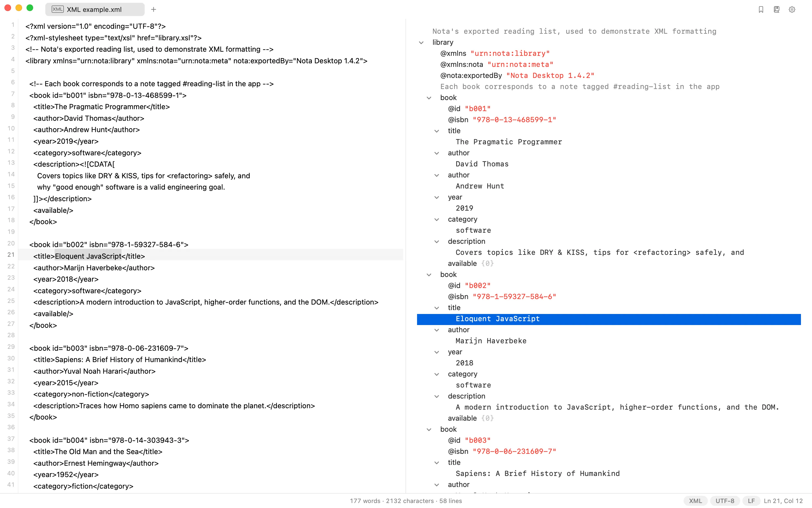The image size is (812, 508).
Task: Click the comment row 'Each book corresponds to a note' in tree
Action: tap(608, 87)
